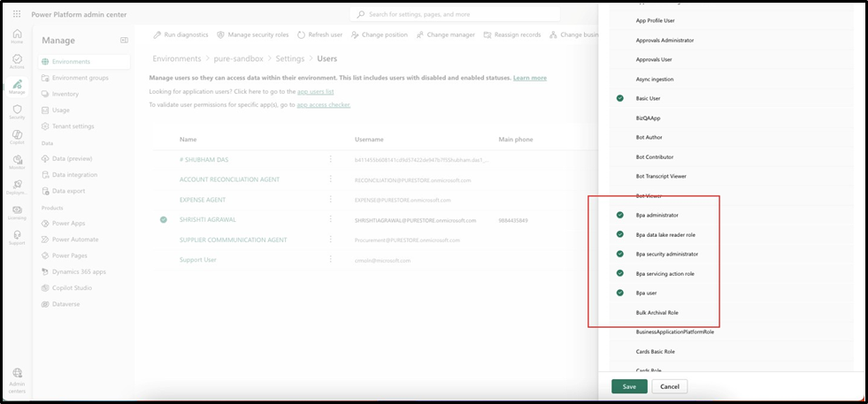Click Run diagnostics toolbar command
Image resolution: width=868 pixels, height=404 pixels.
(x=181, y=34)
